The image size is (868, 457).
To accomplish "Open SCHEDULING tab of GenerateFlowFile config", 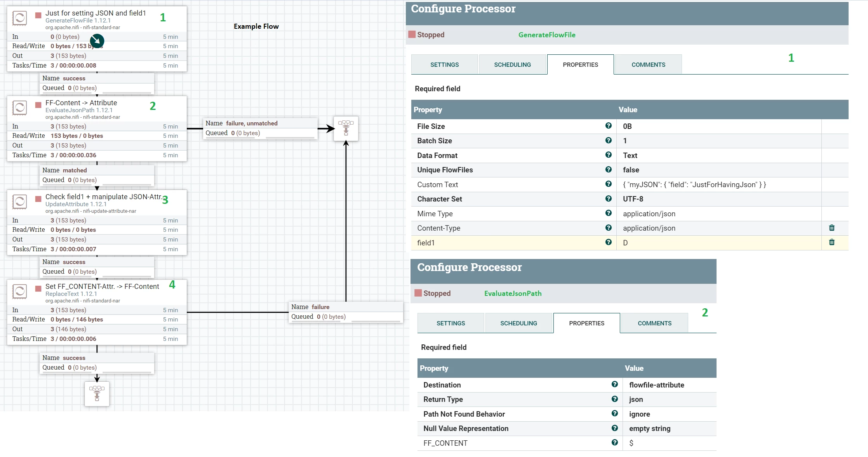I will coord(512,64).
